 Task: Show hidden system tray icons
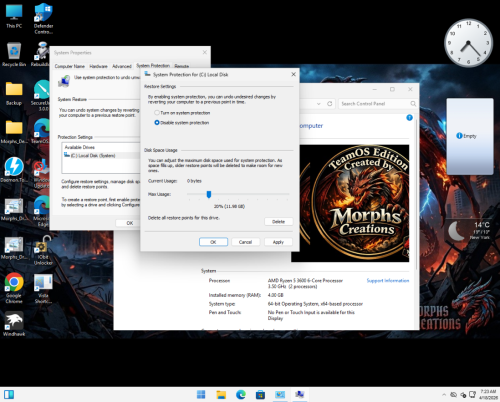[x=444, y=395]
